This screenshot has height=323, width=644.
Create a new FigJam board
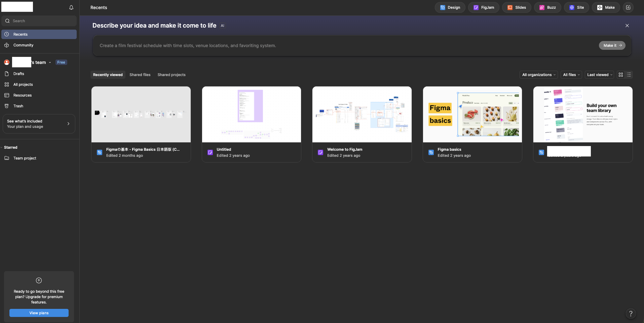tap(484, 7)
